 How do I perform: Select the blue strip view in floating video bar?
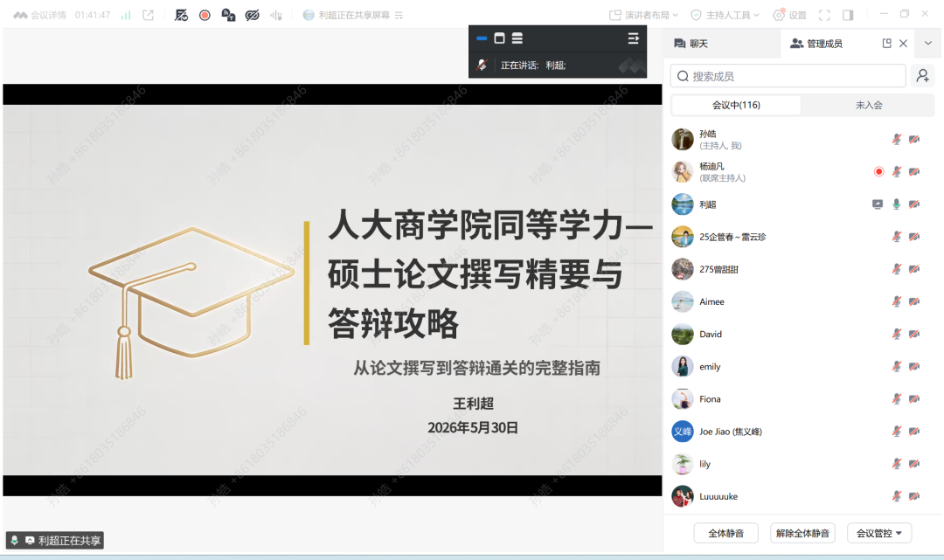[482, 38]
